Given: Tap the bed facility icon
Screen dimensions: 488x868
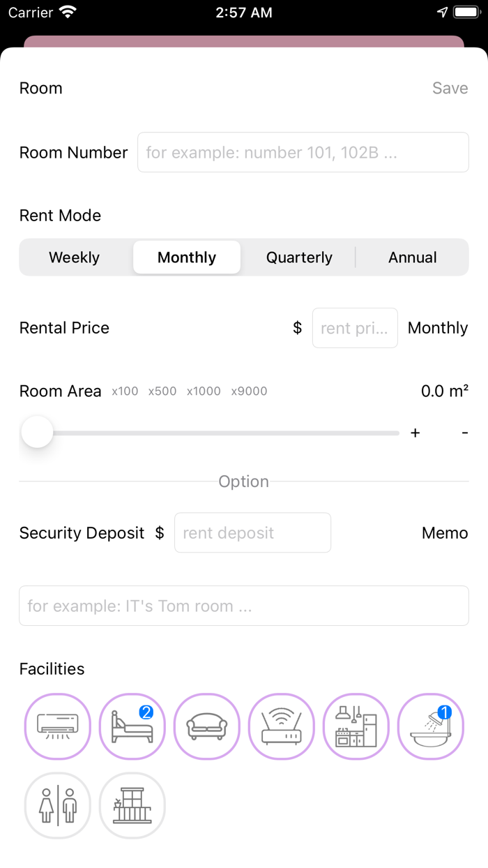Looking at the screenshot, I should (x=132, y=726).
